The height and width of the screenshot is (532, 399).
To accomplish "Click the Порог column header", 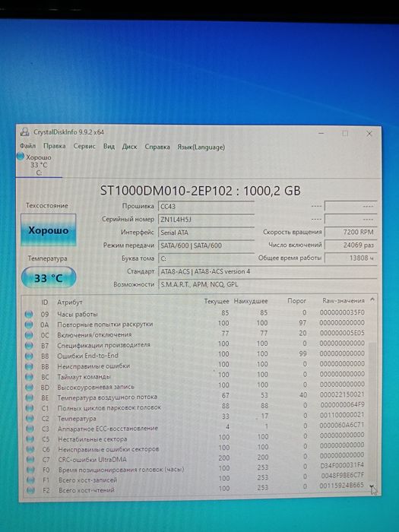I will (x=296, y=301).
